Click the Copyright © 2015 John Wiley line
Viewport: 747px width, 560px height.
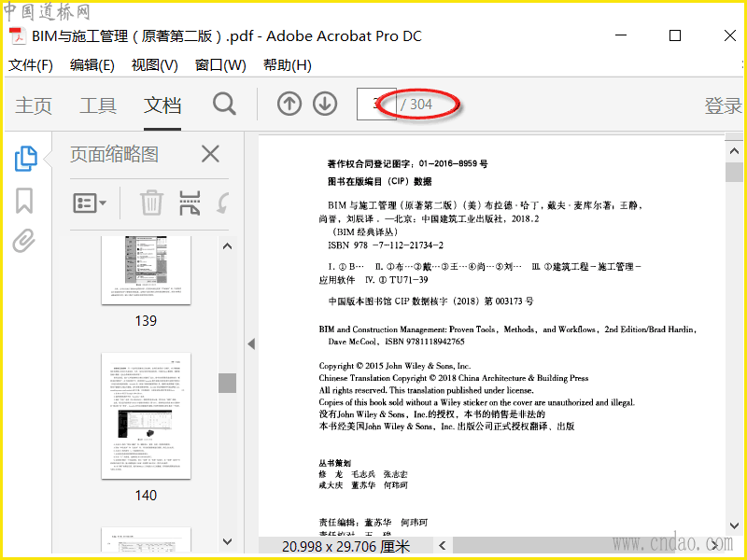point(394,366)
